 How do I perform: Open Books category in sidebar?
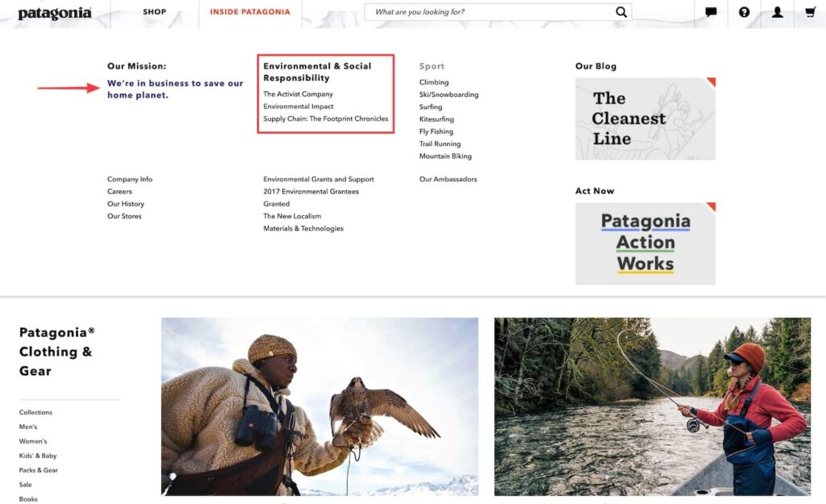(28, 498)
